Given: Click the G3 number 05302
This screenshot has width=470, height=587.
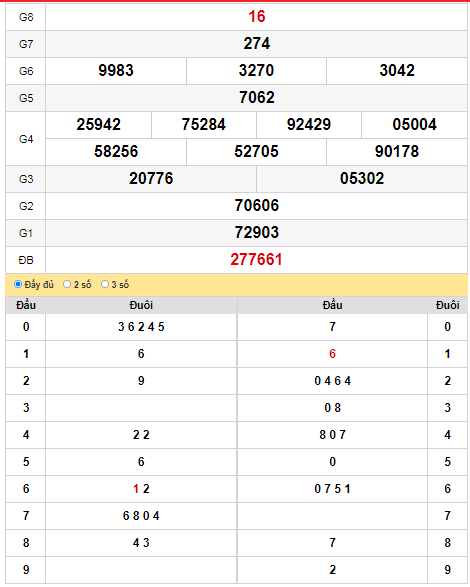Looking at the screenshot, I should [x=362, y=178].
